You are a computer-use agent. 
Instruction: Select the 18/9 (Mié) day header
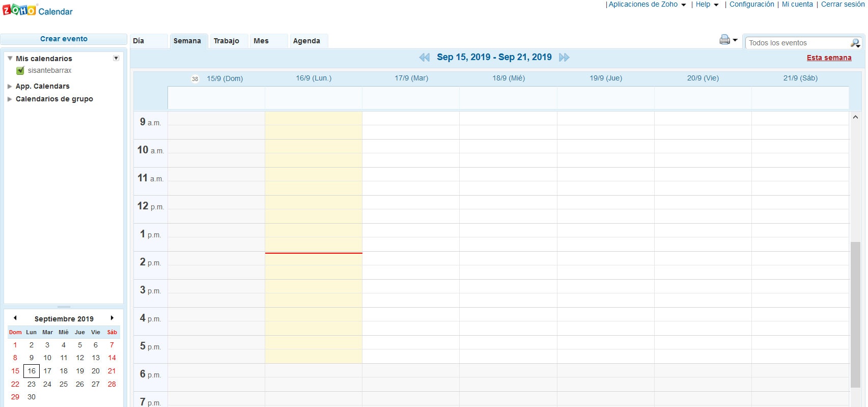pos(509,78)
